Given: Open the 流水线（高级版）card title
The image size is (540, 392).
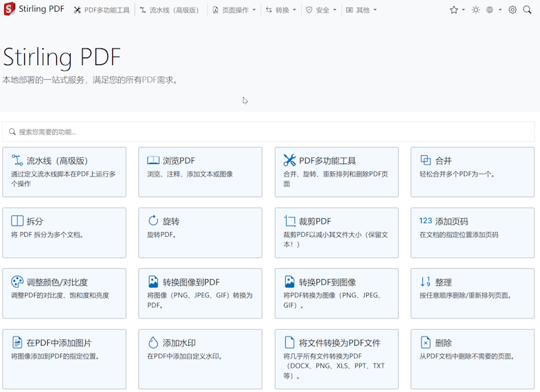Looking at the screenshot, I should point(57,161).
